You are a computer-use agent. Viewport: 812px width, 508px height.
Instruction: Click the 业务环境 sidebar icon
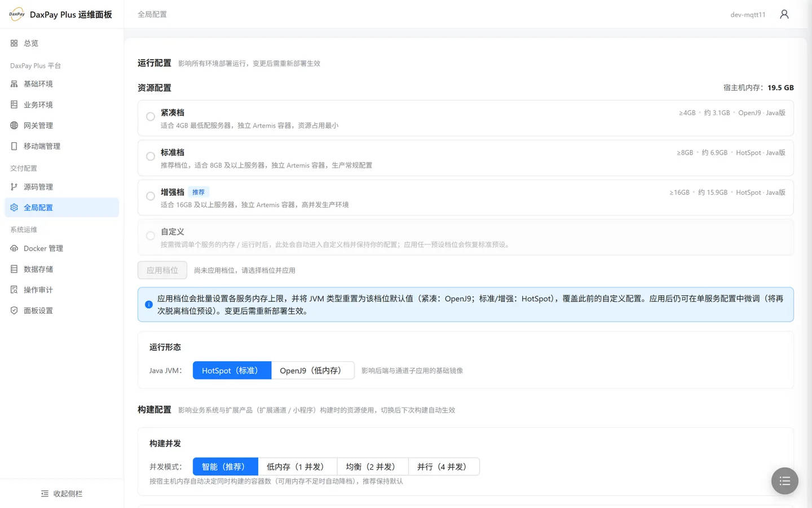pyautogui.click(x=14, y=104)
